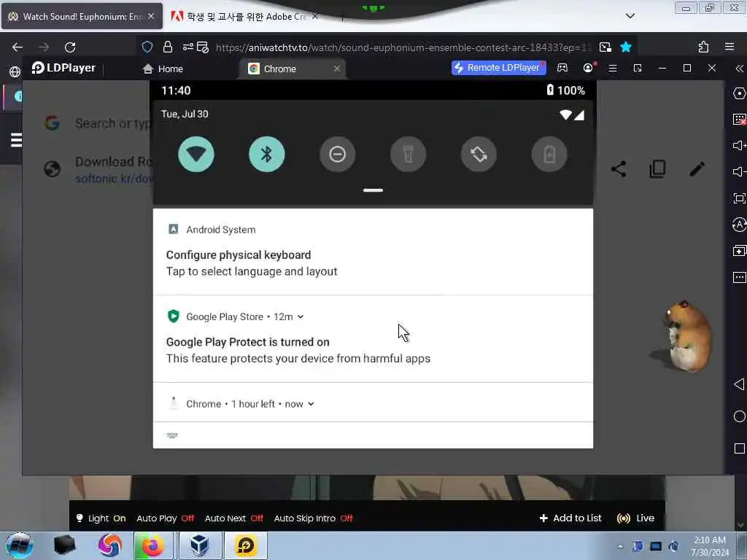Click copy icon in Chrome page
This screenshot has width=747, height=560.
(x=657, y=169)
